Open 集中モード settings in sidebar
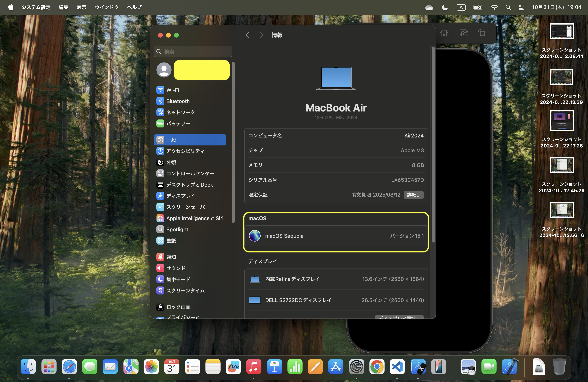Screen dimensions: 588x382 click(178, 279)
